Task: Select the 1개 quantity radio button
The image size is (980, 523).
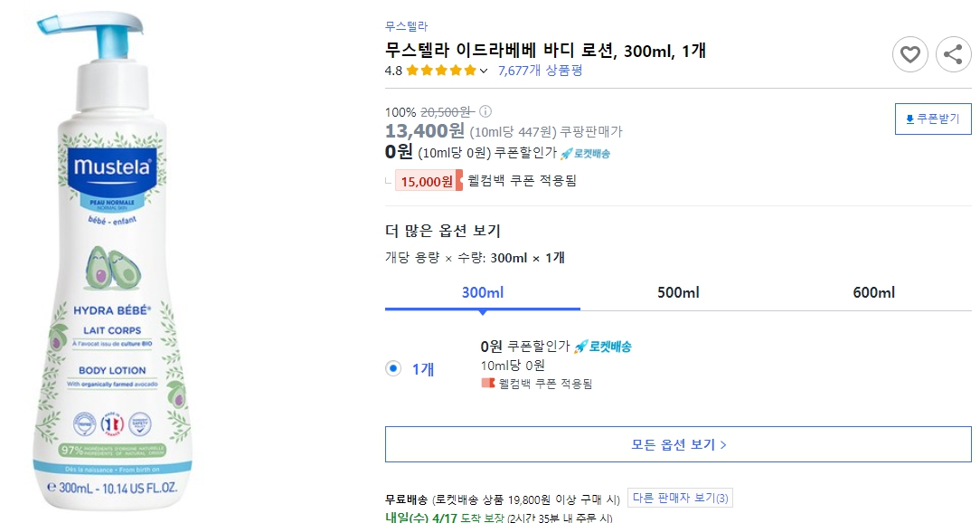Action: tap(394, 366)
